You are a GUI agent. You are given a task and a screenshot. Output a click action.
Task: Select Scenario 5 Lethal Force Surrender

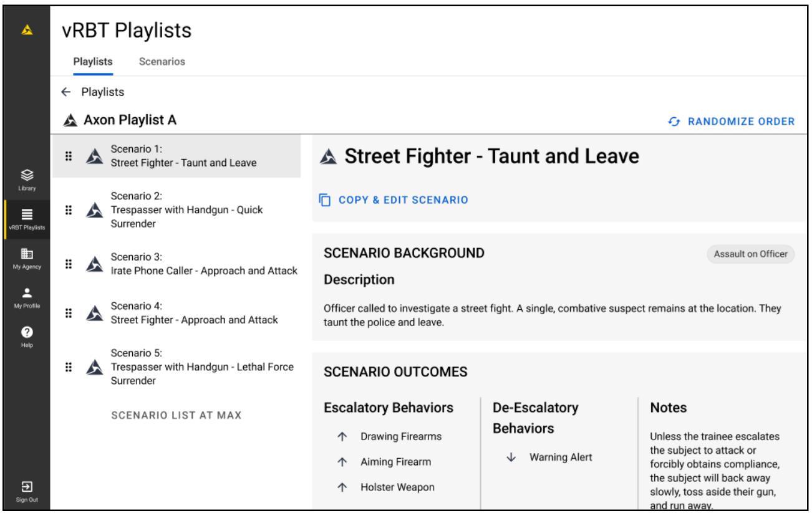point(201,367)
